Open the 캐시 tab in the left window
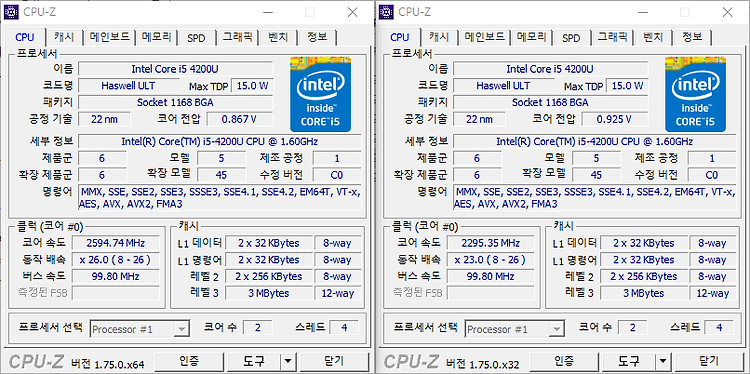Screen dimensions: 750x374 [64, 37]
